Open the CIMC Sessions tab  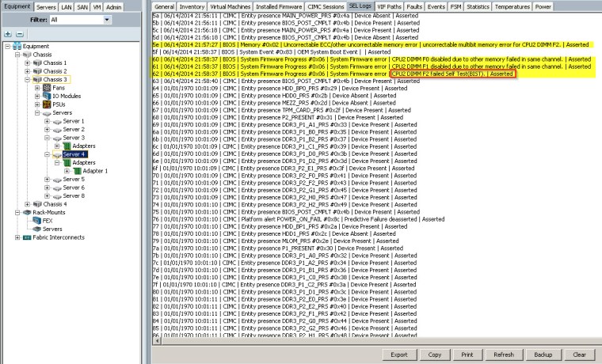tap(326, 6)
